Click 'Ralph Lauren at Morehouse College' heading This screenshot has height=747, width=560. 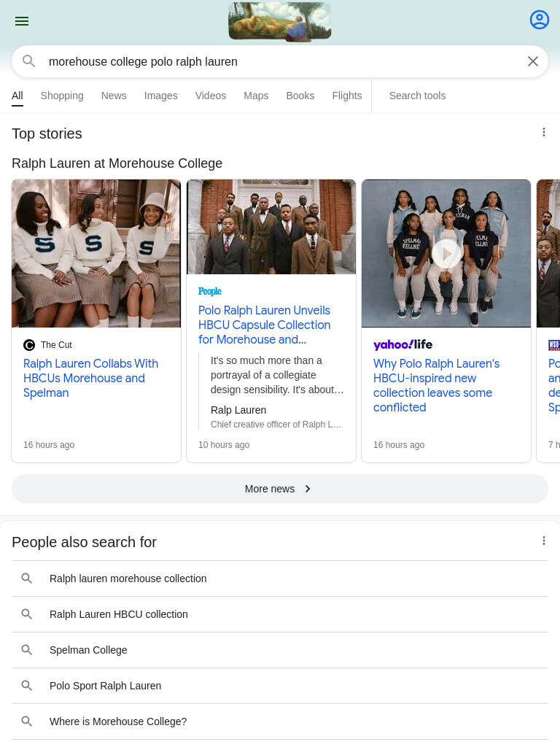click(x=117, y=163)
